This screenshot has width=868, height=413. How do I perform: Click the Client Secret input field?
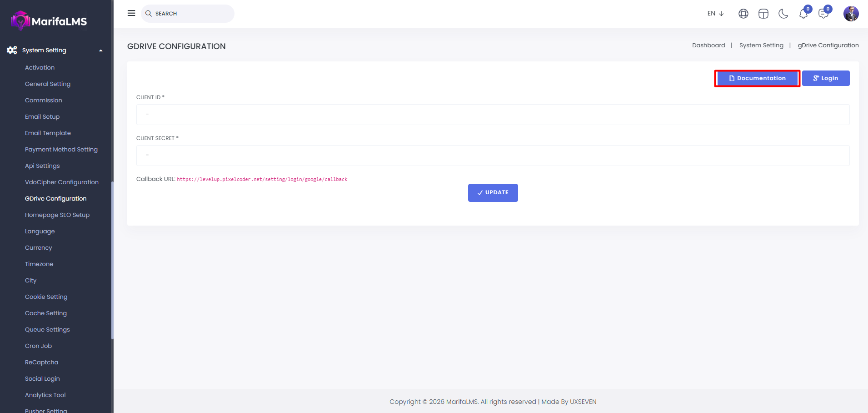pyautogui.click(x=493, y=156)
